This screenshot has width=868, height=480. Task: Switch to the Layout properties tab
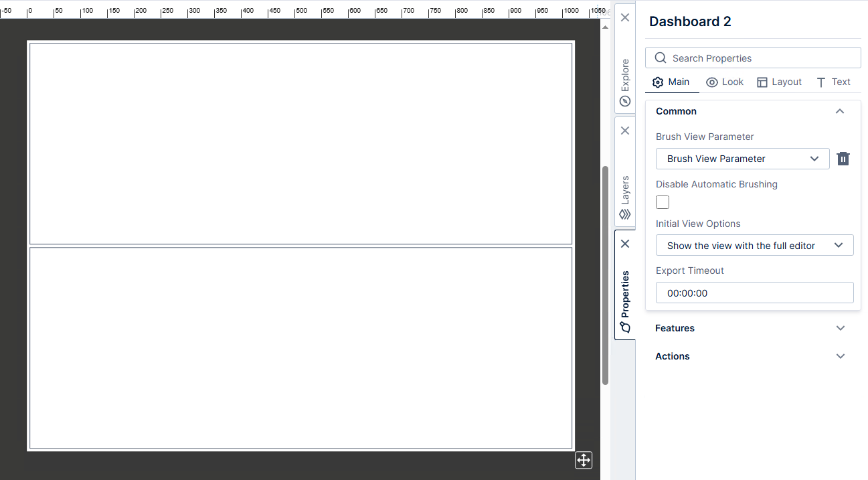[779, 82]
